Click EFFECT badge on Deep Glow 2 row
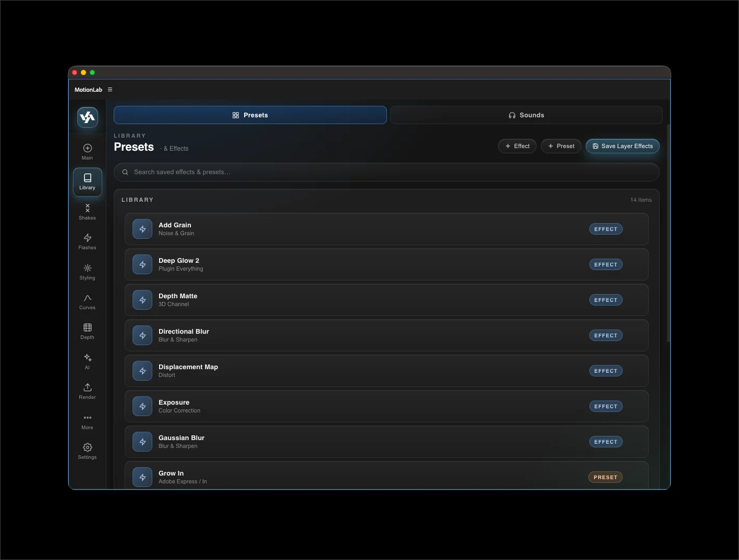 click(x=605, y=264)
